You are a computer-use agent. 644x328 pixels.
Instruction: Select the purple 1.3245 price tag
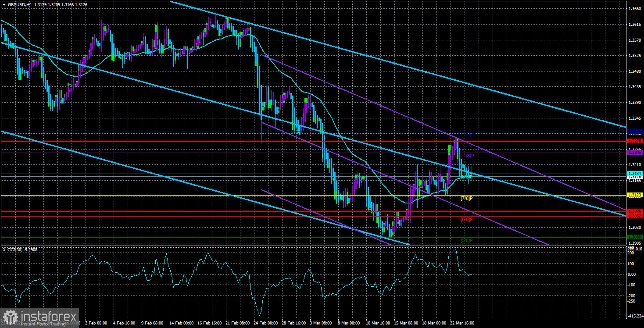pyautogui.click(x=635, y=153)
